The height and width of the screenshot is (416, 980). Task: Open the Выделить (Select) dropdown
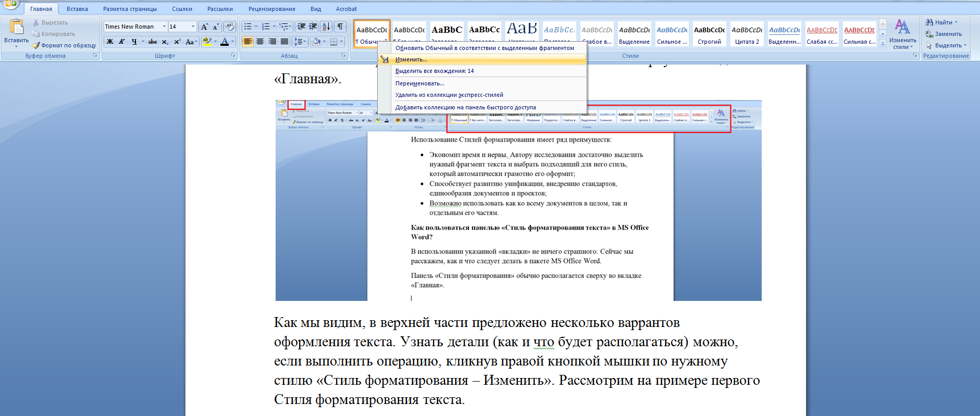pos(946,45)
